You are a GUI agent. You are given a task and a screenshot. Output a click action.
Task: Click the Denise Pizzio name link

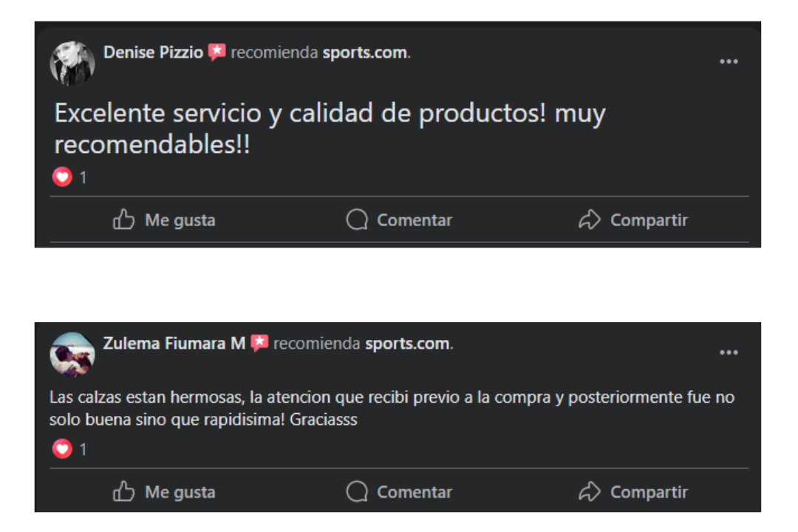[153, 52]
